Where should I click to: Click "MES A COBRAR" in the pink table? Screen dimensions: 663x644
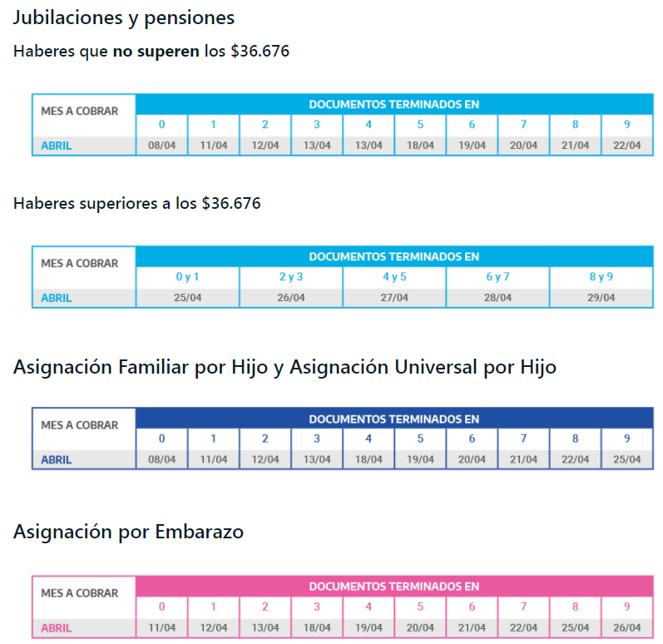click(80, 593)
